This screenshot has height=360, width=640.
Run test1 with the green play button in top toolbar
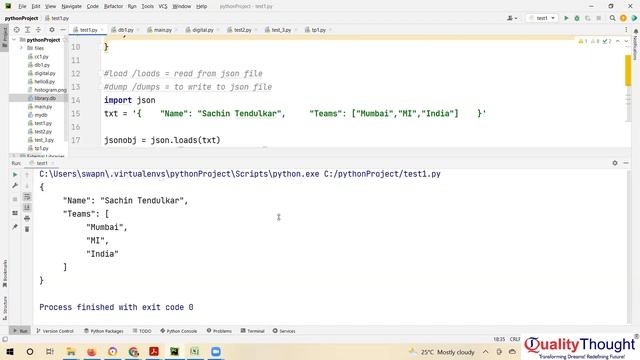[x=566, y=18]
